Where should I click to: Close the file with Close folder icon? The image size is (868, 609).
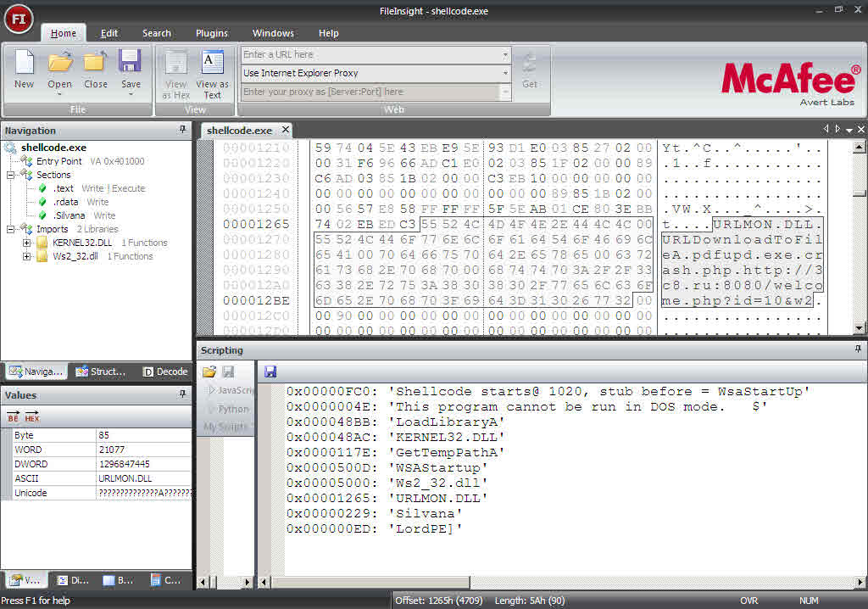95,70
